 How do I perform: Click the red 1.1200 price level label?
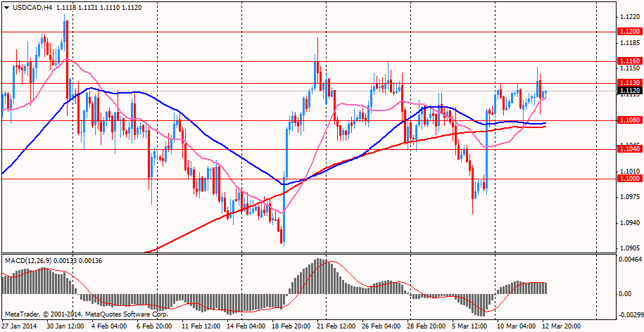(628, 32)
